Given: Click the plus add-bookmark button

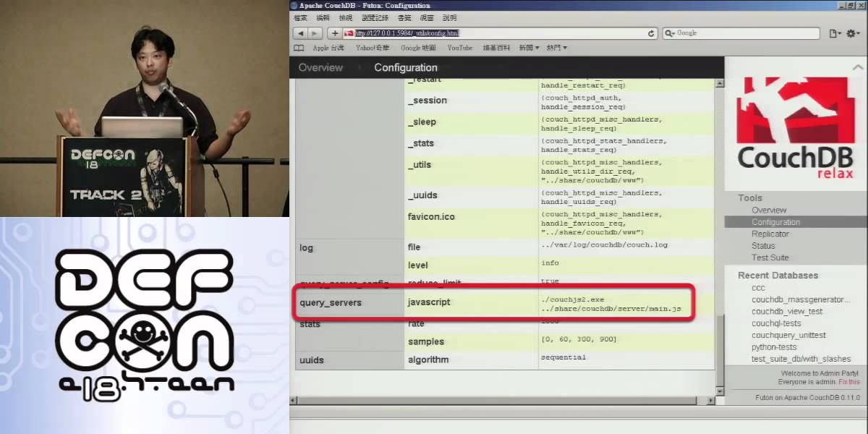Looking at the screenshot, I should click(x=334, y=33).
